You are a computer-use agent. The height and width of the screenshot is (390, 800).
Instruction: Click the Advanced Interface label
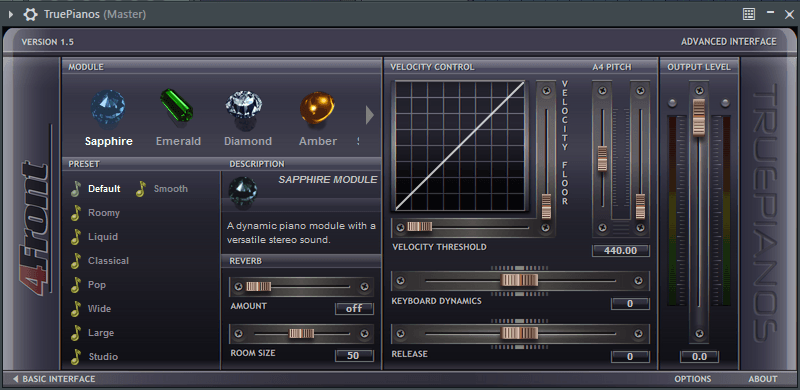[729, 42]
